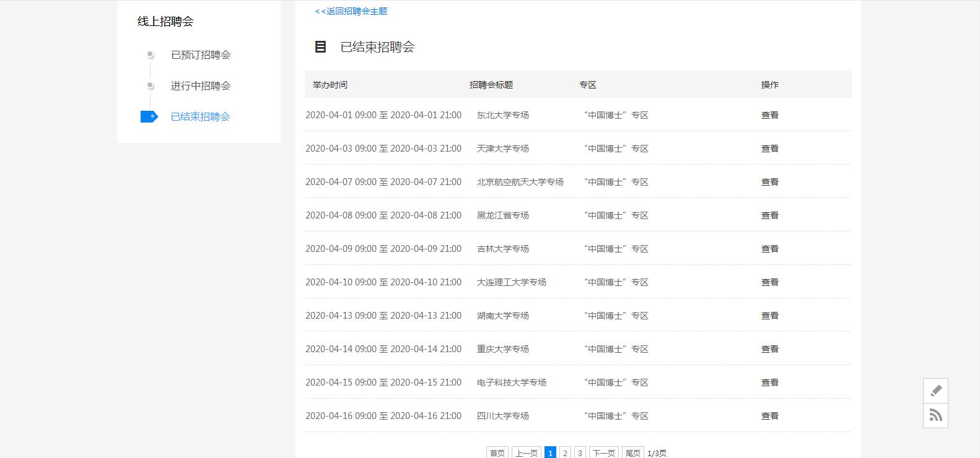Click the time 2020-04-15 09:00 至 2020-04-15 21:00

click(383, 382)
